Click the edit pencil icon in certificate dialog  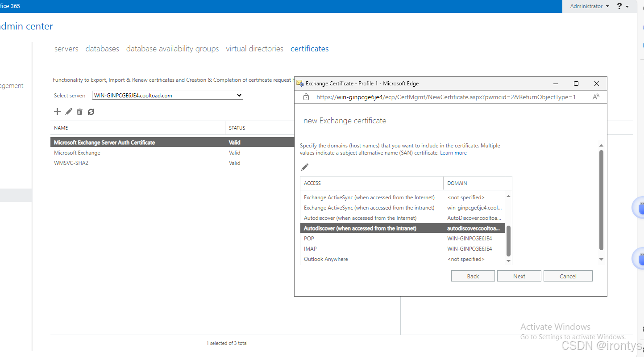point(305,167)
